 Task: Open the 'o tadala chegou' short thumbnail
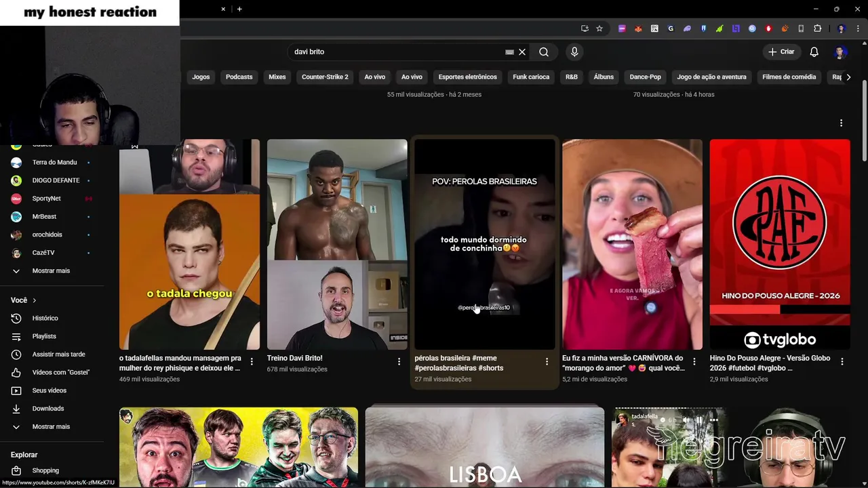click(189, 245)
